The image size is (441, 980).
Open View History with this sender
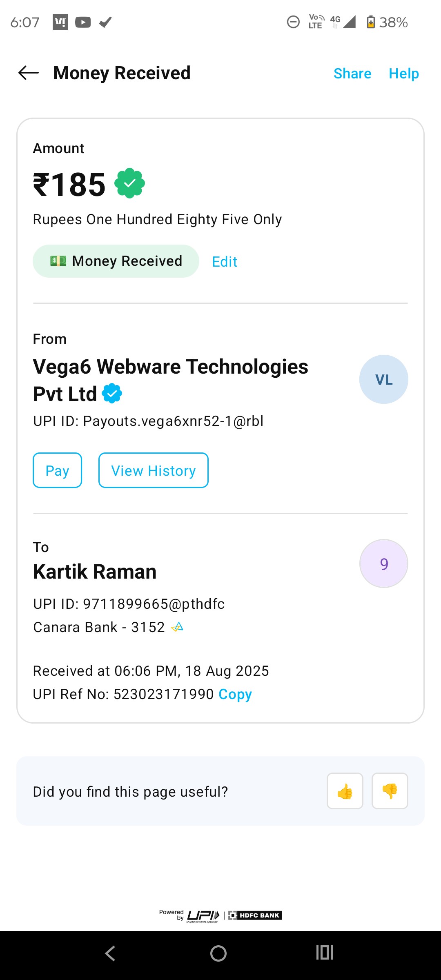[154, 470]
